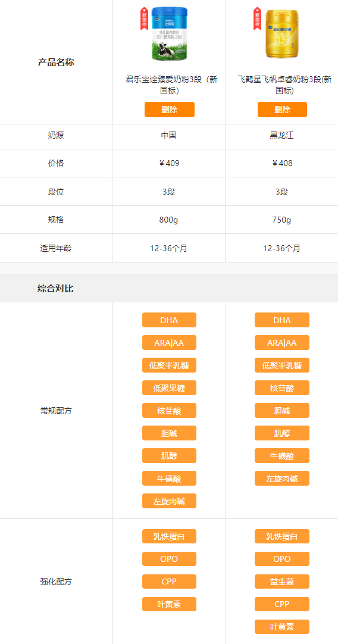Click 肌醇 tag in 君乐宝 column
Image resolution: width=338 pixels, height=644 pixels.
pos(169,455)
